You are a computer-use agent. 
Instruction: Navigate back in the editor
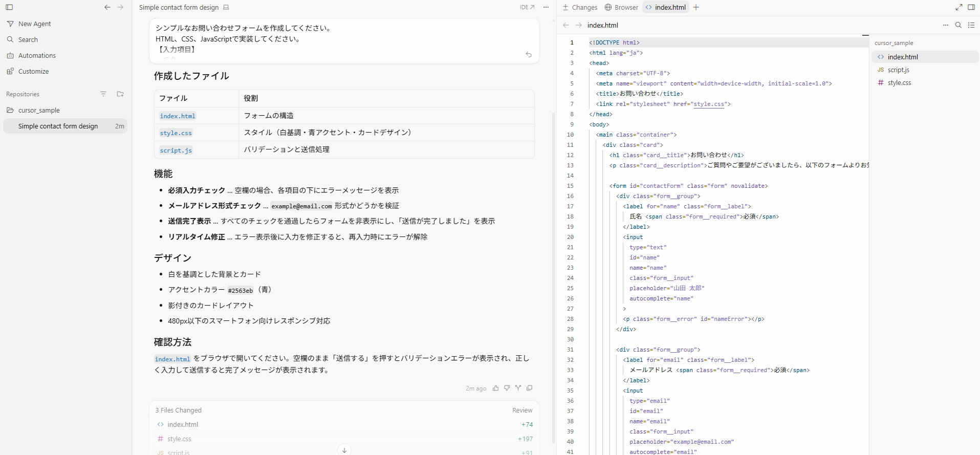[x=566, y=25]
